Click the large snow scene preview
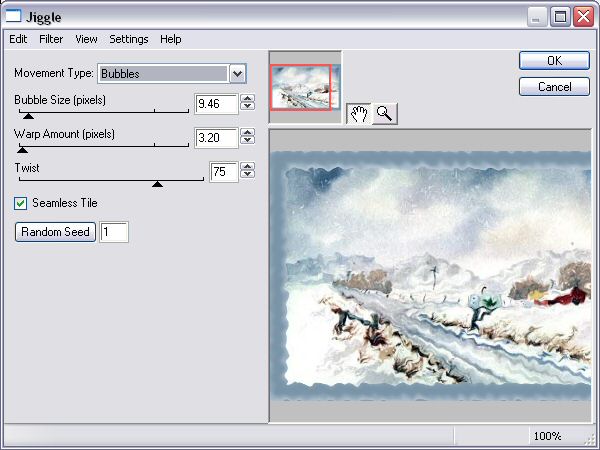600x450 pixels. pyautogui.click(x=430, y=276)
